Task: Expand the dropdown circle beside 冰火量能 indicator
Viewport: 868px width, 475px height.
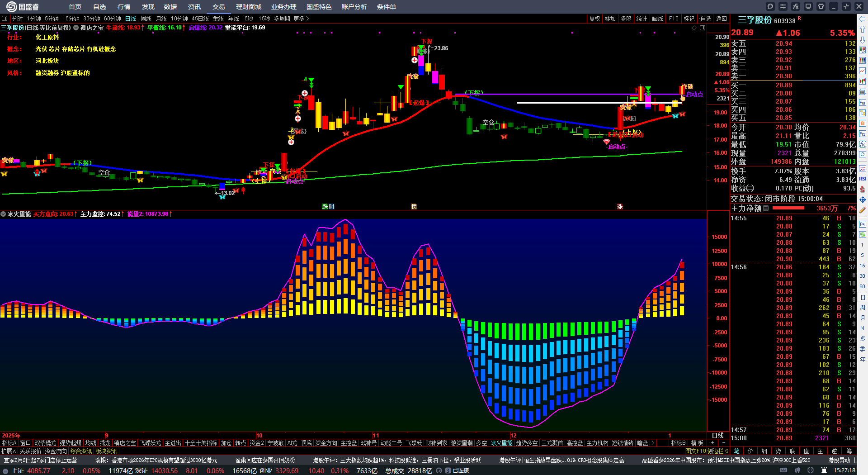Action: (x=3, y=214)
